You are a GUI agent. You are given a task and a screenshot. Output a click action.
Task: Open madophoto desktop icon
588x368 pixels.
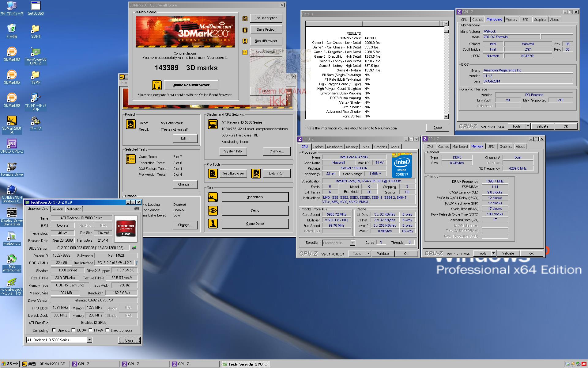coord(12,238)
